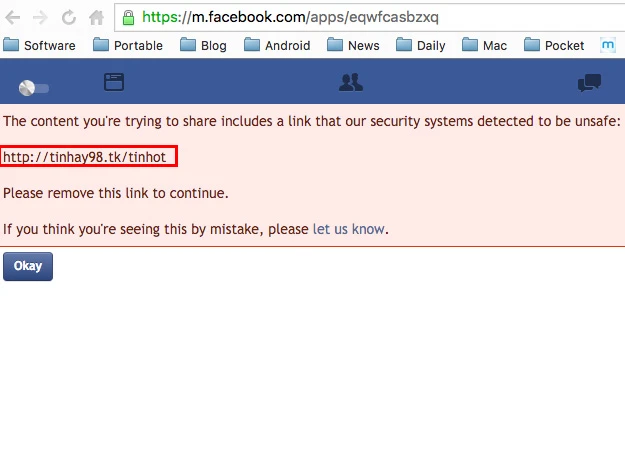Go to the browser home page
625x468 pixels.
96,17
